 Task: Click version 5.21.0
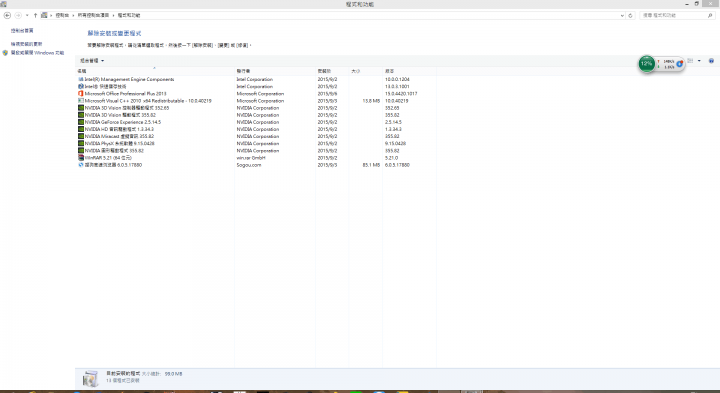tap(391, 157)
